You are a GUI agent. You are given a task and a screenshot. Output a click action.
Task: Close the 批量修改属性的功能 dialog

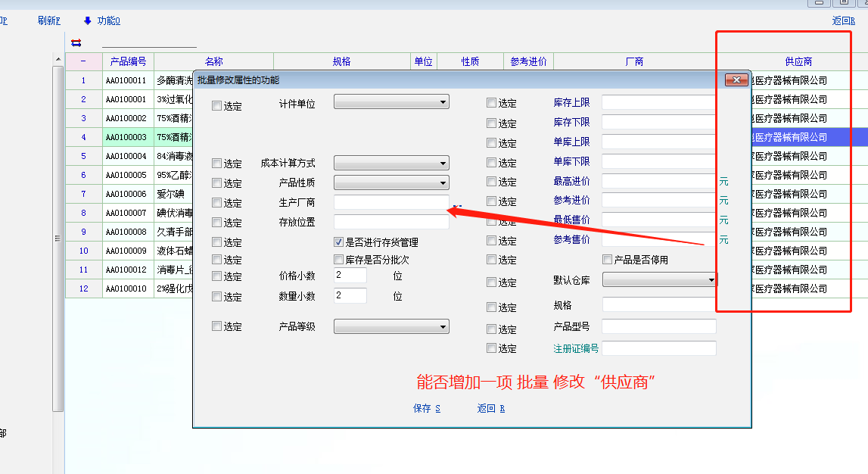[736, 80]
